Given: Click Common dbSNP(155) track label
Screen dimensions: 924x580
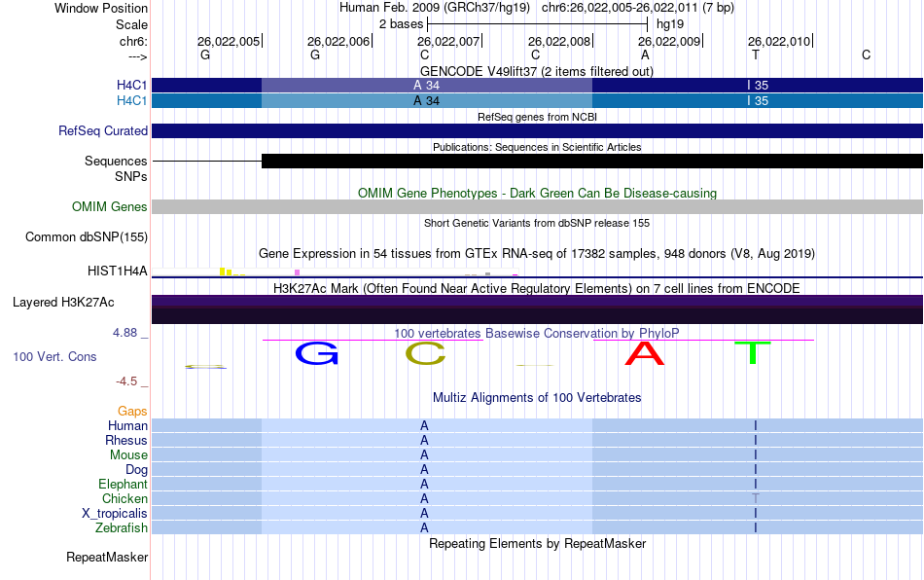Looking at the screenshot, I should tap(87, 236).
